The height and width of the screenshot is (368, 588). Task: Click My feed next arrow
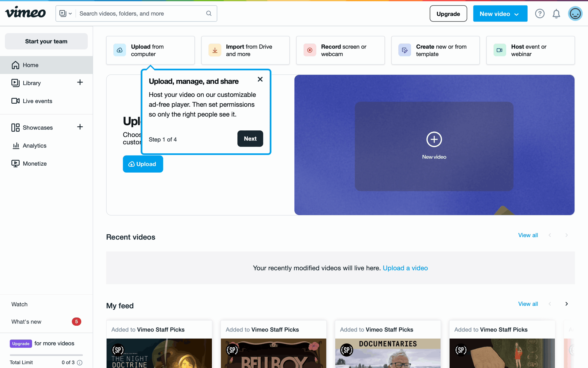[567, 304]
